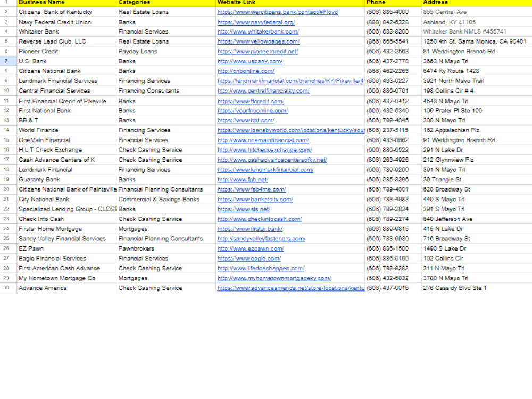532x399 pixels.
Task: Open the lendmarkfinancial.com Pikeville branch link
Action: [291, 81]
